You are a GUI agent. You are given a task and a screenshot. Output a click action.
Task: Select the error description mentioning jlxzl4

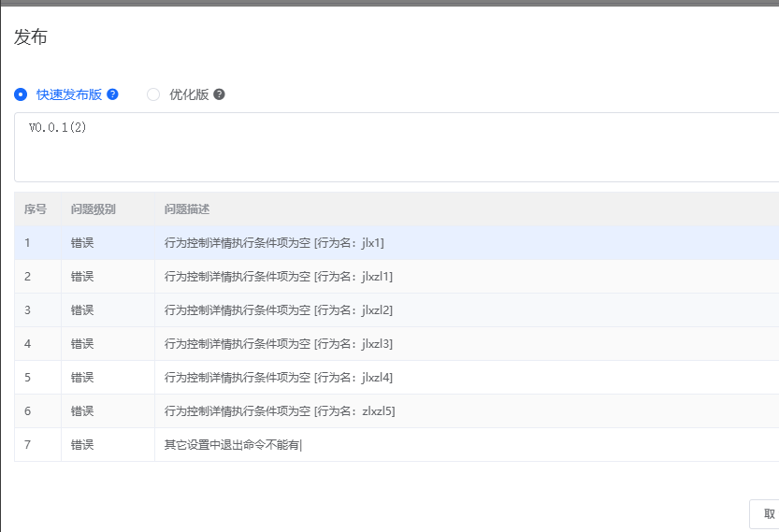pyautogui.click(x=278, y=377)
